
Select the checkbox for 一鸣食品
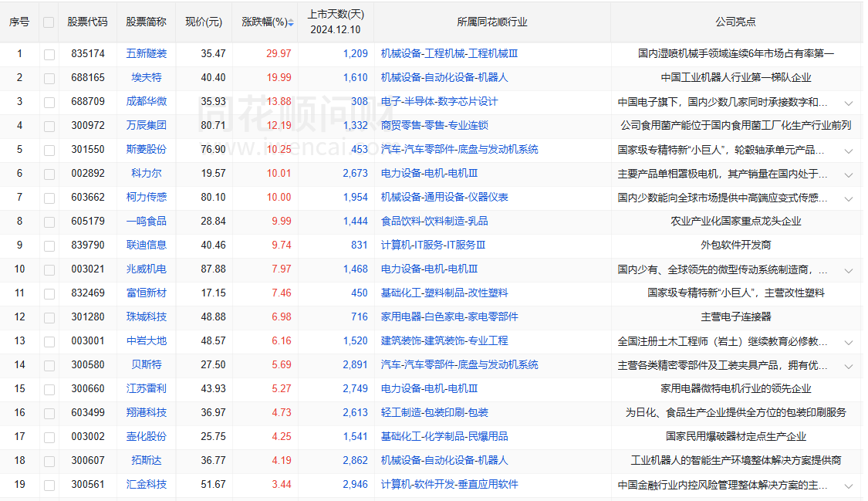(x=49, y=222)
